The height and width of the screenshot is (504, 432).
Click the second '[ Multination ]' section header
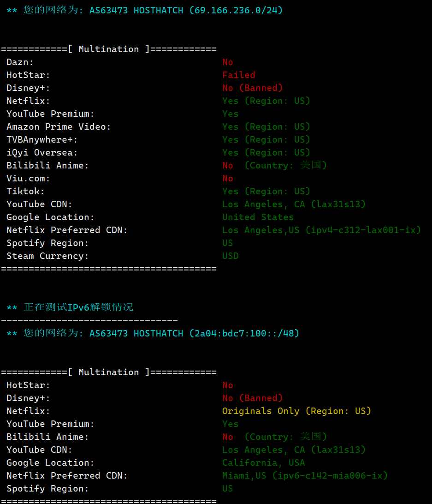(x=109, y=372)
